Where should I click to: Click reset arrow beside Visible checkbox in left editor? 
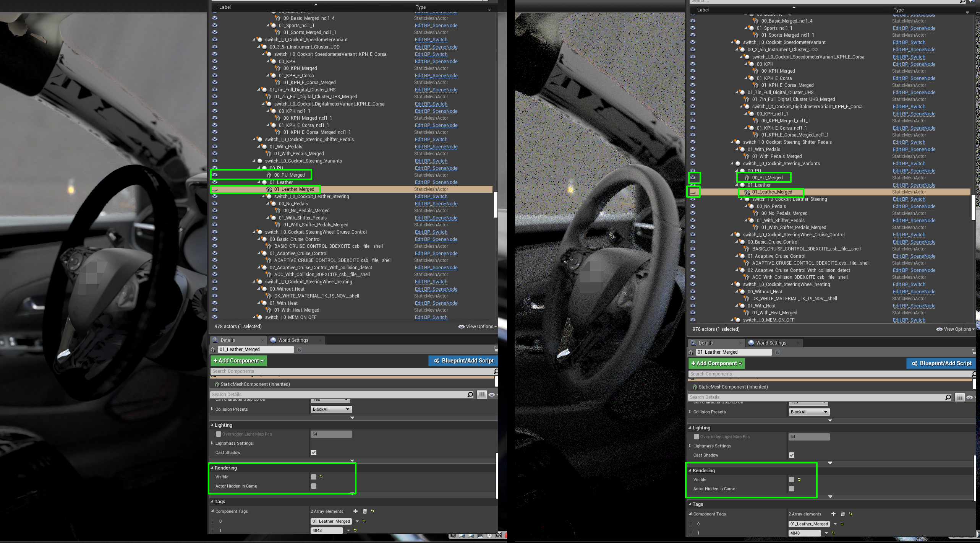tap(321, 477)
